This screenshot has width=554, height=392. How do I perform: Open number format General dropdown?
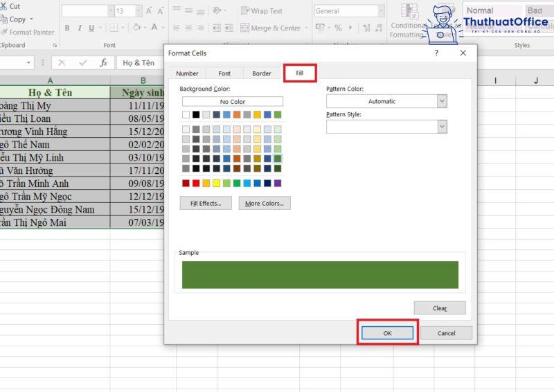click(381, 11)
